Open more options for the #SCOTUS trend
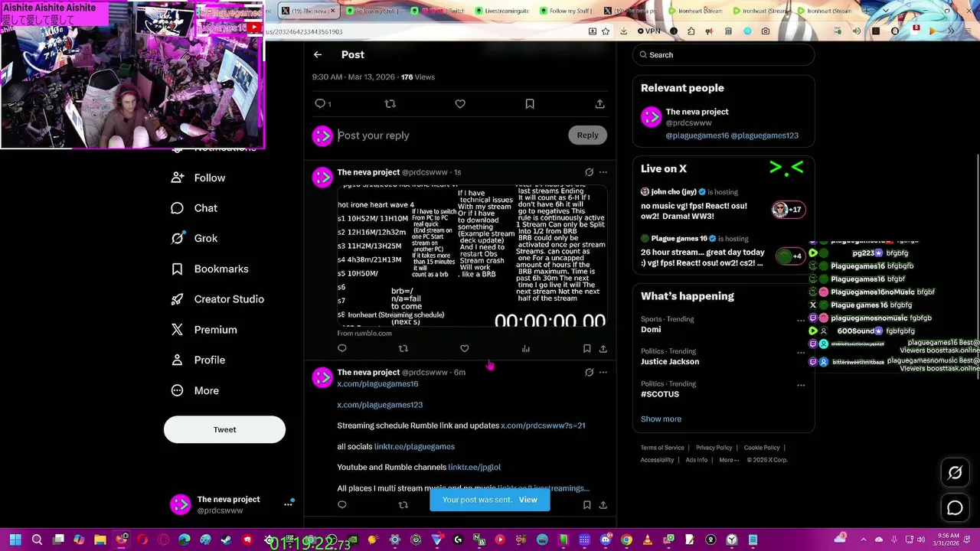Screen dimensions: 980x551 pos(801,385)
